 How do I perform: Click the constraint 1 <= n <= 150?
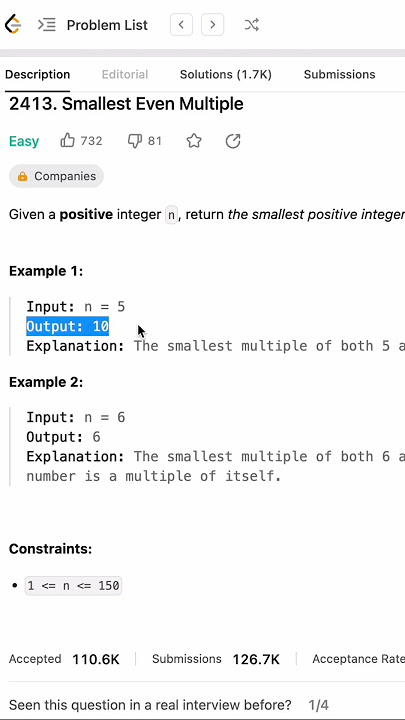[x=73, y=585]
